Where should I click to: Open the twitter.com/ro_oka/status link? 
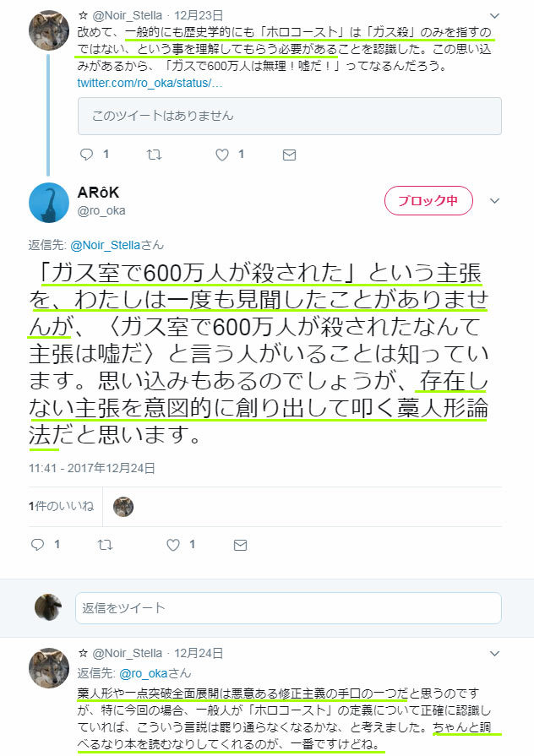point(150,83)
